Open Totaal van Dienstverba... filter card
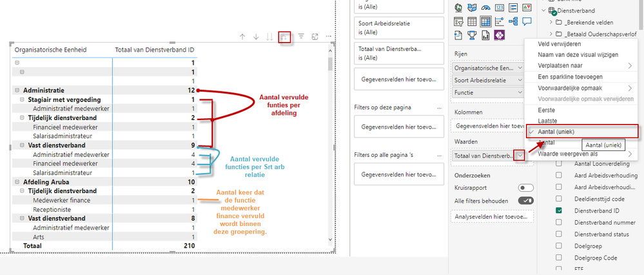 click(x=399, y=53)
